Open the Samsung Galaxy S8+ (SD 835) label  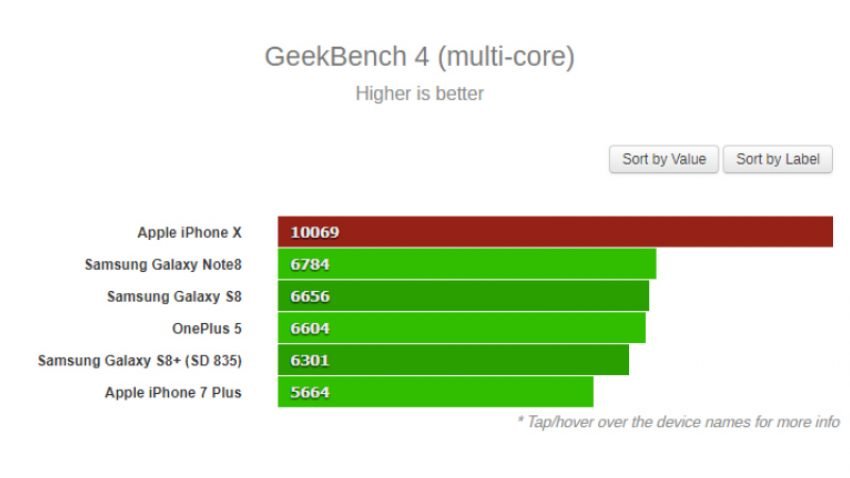coord(140,360)
